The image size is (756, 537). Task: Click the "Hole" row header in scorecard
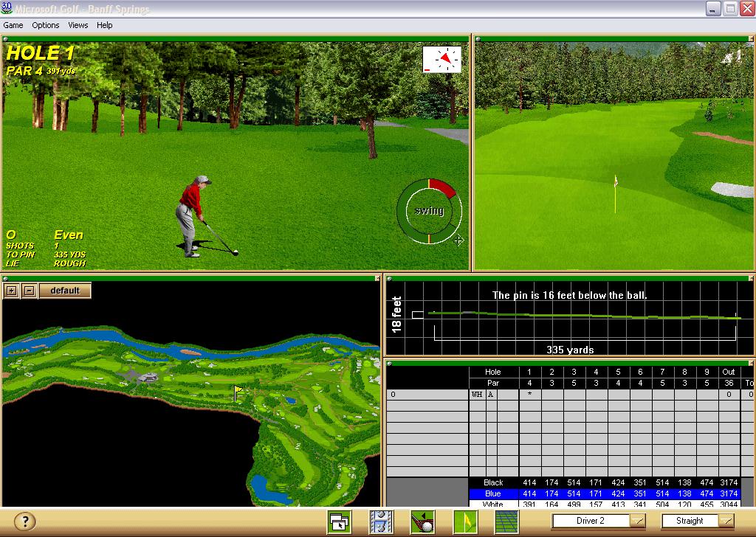[x=492, y=372]
